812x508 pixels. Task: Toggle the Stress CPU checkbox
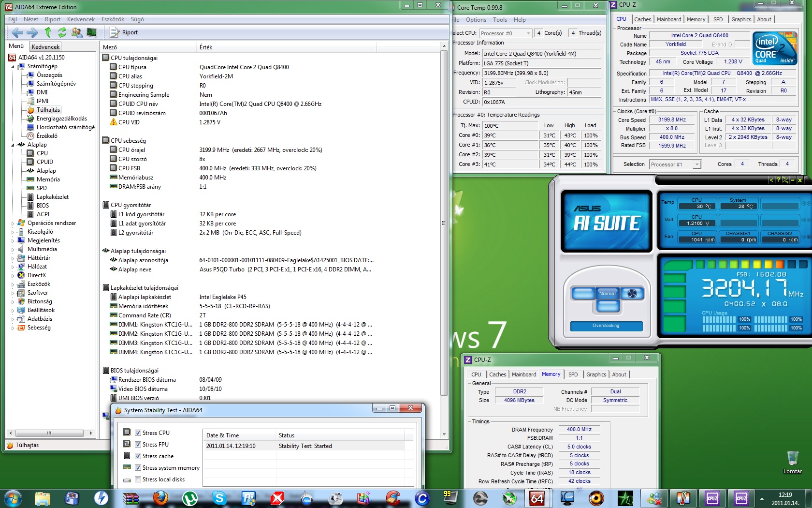[x=138, y=433]
